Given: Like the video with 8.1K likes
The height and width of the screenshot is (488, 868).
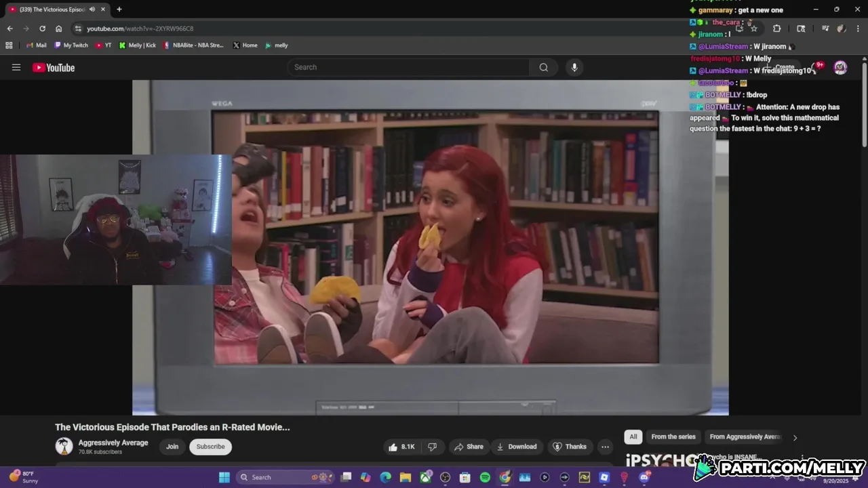Looking at the screenshot, I should (x=401, y=447).
